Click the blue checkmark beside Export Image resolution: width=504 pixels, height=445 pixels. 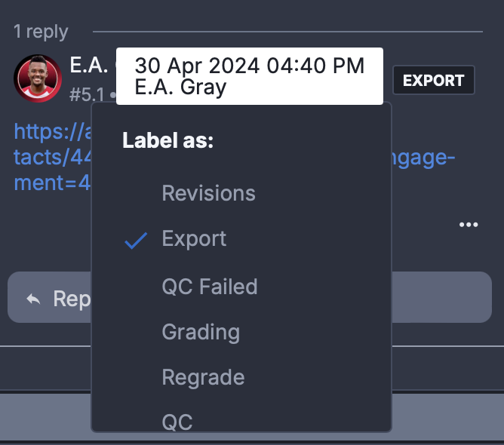pos(136,241)
